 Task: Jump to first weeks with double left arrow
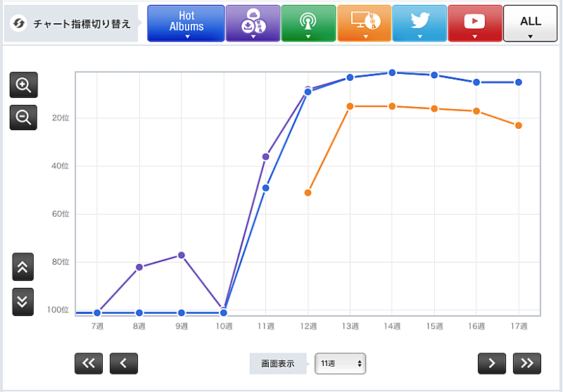pos(89,363)
